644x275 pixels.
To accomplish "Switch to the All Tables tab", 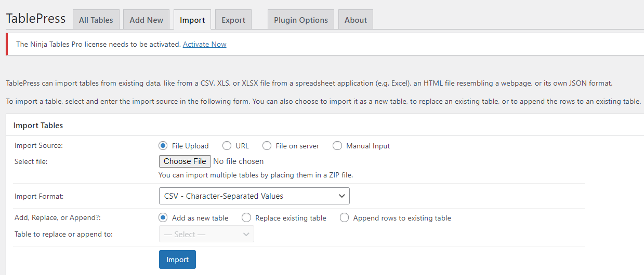I will (x=96, y=20).
